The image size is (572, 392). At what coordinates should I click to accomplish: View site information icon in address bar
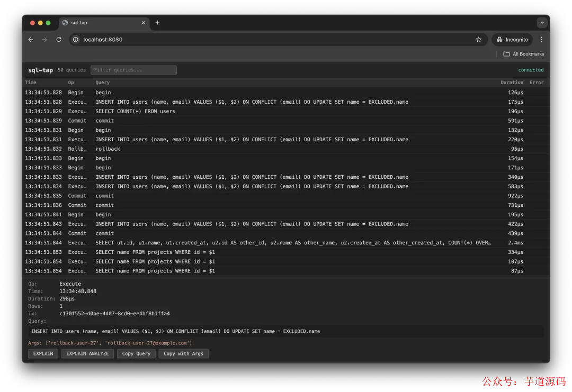tap(76, 40)
